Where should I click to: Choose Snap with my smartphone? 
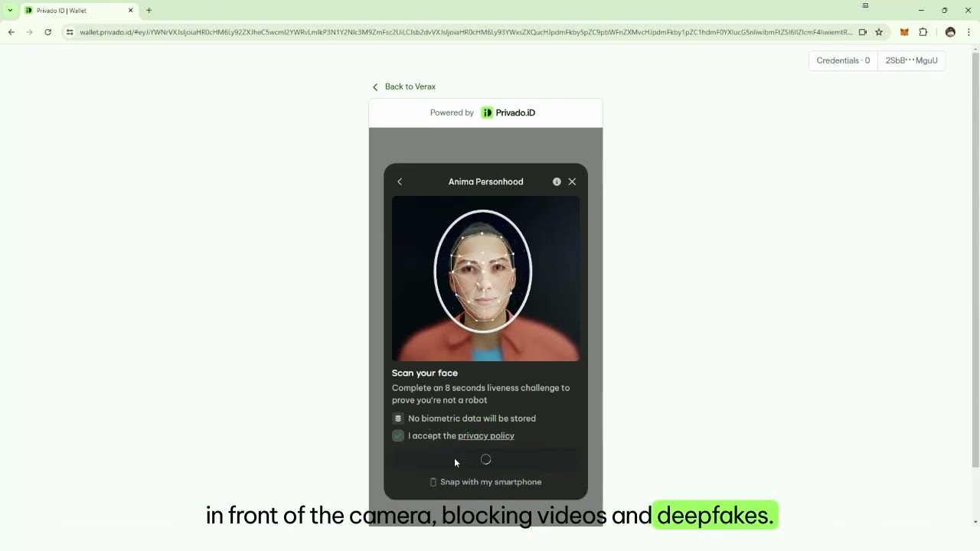(x=485, y=482)
